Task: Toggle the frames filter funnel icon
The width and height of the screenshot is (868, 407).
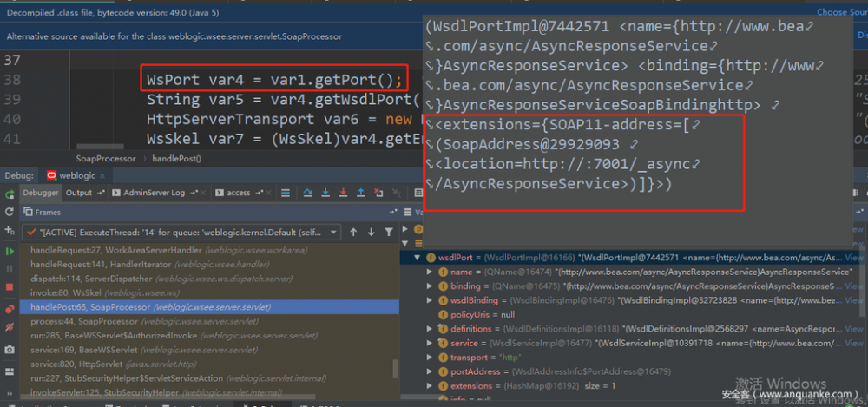Action: (x=389, y=232)
